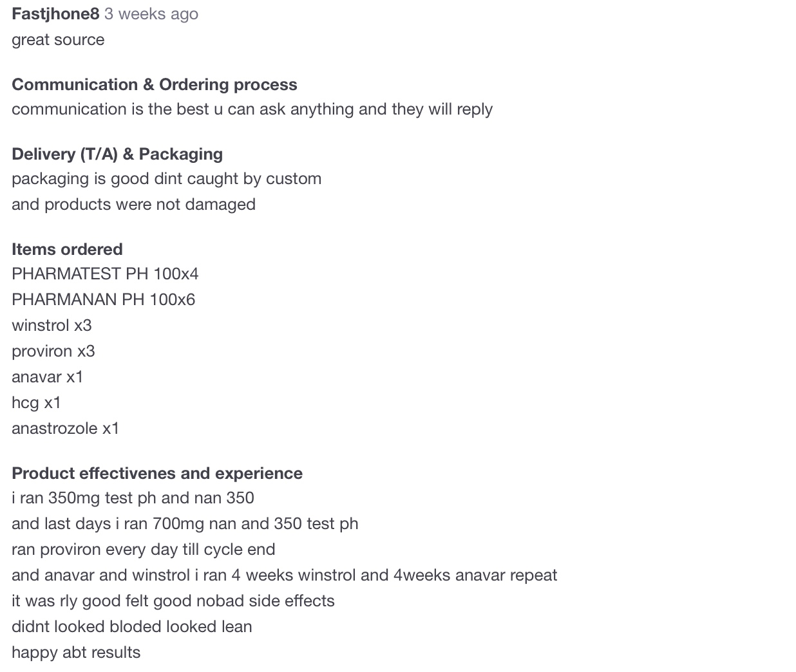Click the "Items ordered" heading
Image resolution: width=796 pixels, height=672 pixels.
67,249
